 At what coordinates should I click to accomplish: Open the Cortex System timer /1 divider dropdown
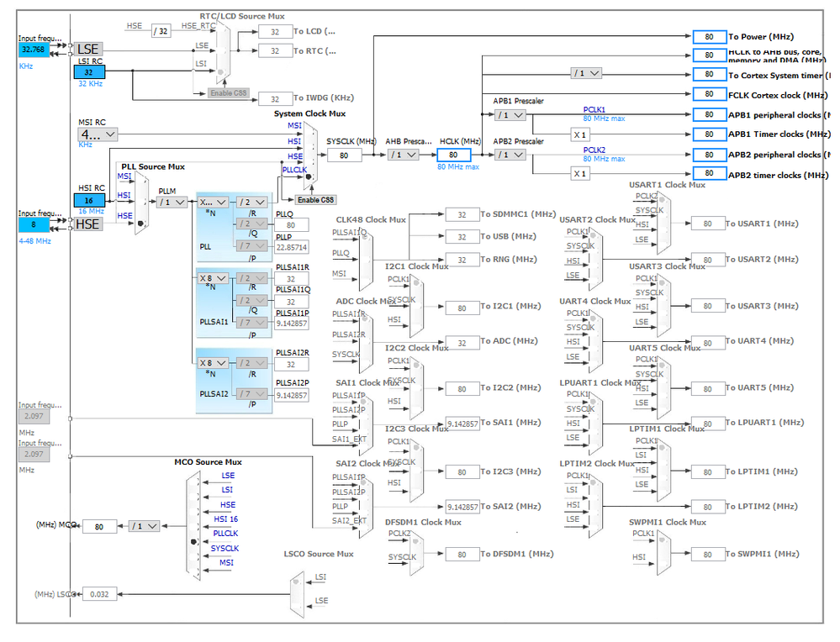tap(587, 73)
